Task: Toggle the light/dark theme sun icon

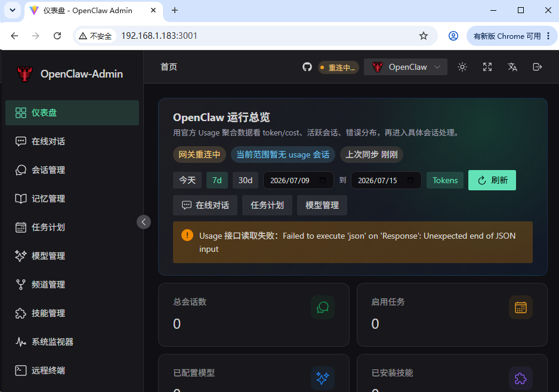Action: 462,67
